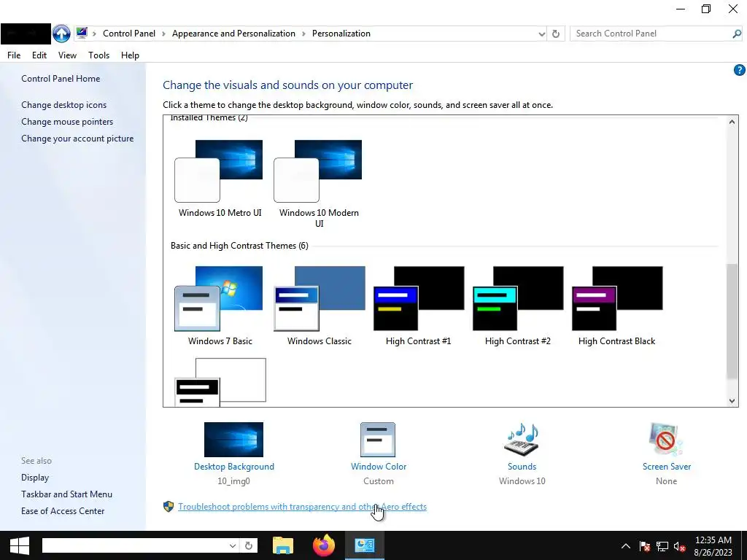This screenshot has width=747, height=560.
Task: Click the Up navigation arrow button
Action: coord(61,34)
